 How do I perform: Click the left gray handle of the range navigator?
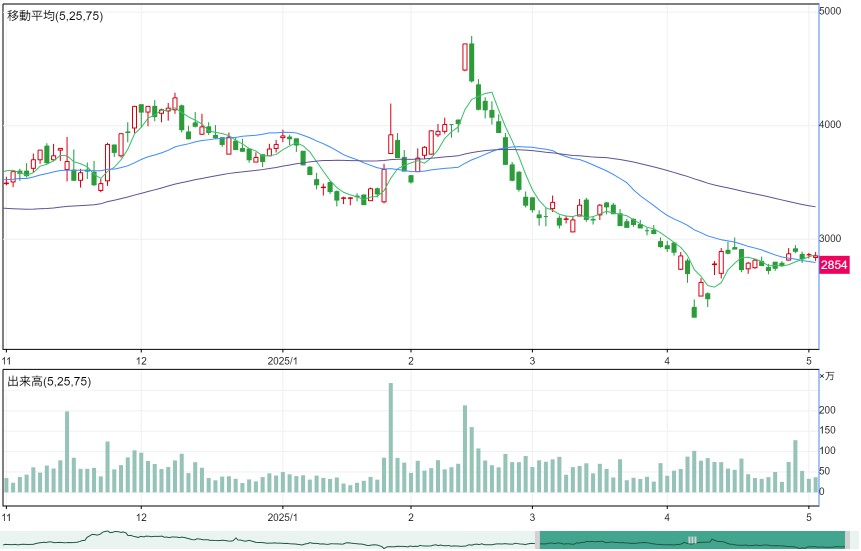click(x=538, y=539)
